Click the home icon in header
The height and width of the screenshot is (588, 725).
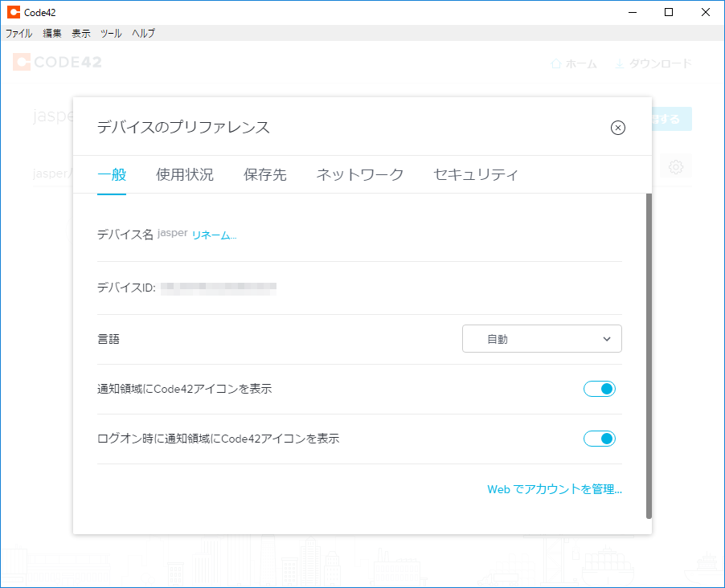tap(556, 63)
